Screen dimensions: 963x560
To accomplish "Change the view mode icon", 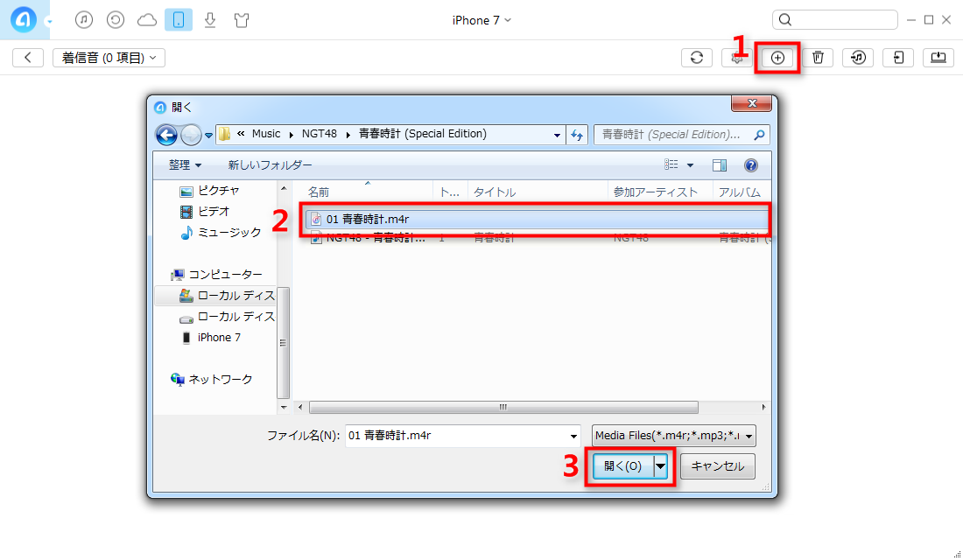I will [671, 164].
